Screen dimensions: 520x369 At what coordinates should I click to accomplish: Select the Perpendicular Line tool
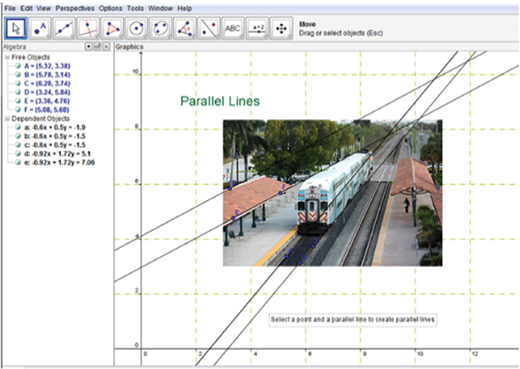click(88, 29)
